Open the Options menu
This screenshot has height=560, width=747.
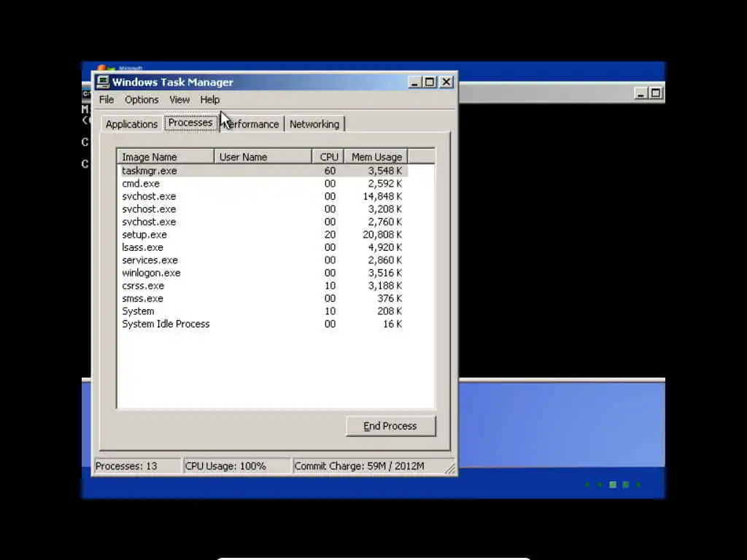pyautogui.click(x=142, y=99)
